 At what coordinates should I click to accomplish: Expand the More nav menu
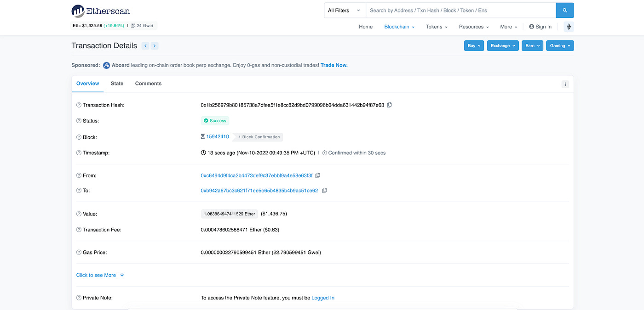click(x=509, y=27)
